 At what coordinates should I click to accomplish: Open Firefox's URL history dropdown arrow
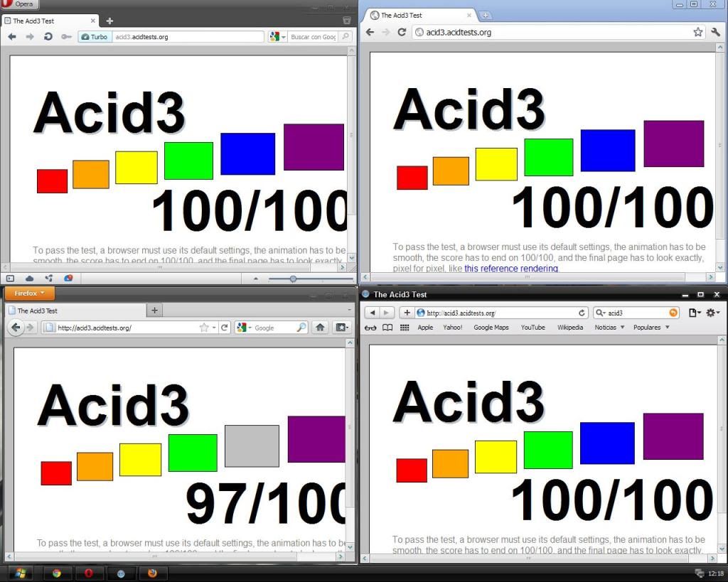click(214, 328)
